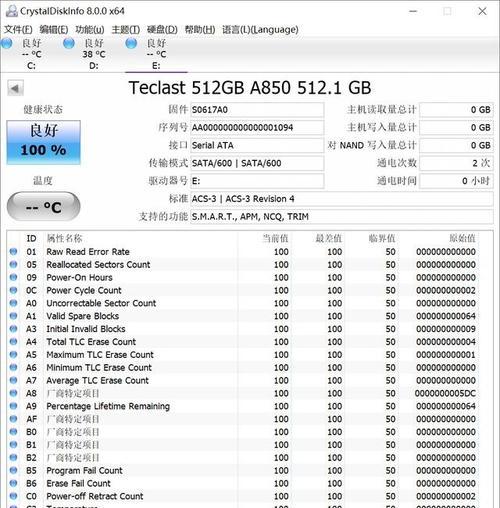Click status icon of Initial Invalid Blocks
Image resolution: width=500 pixels, height=508 pixels.
13,329
